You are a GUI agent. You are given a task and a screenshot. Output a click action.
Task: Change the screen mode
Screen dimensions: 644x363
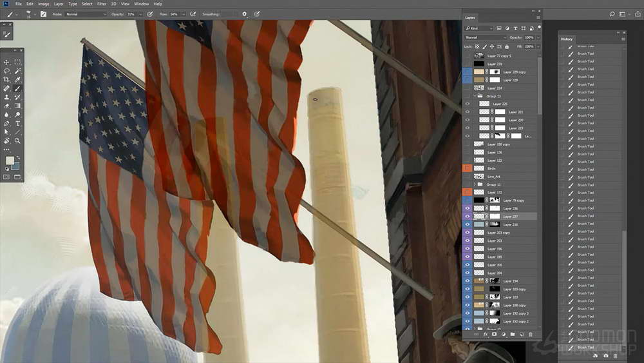tap(17, 177)
